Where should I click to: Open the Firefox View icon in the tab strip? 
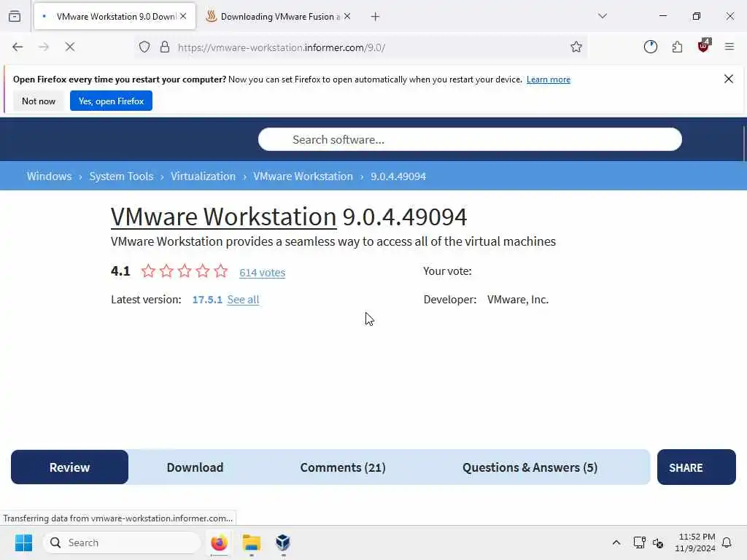tap(15, 16)
